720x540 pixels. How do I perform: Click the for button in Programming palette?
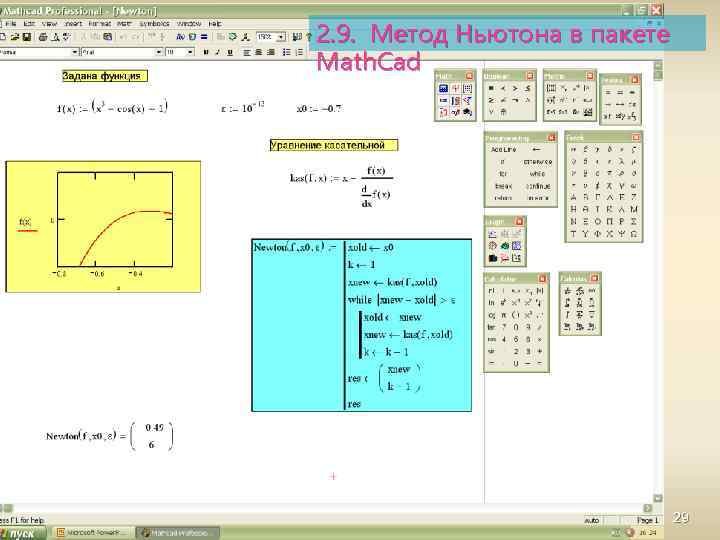(503, 174)
